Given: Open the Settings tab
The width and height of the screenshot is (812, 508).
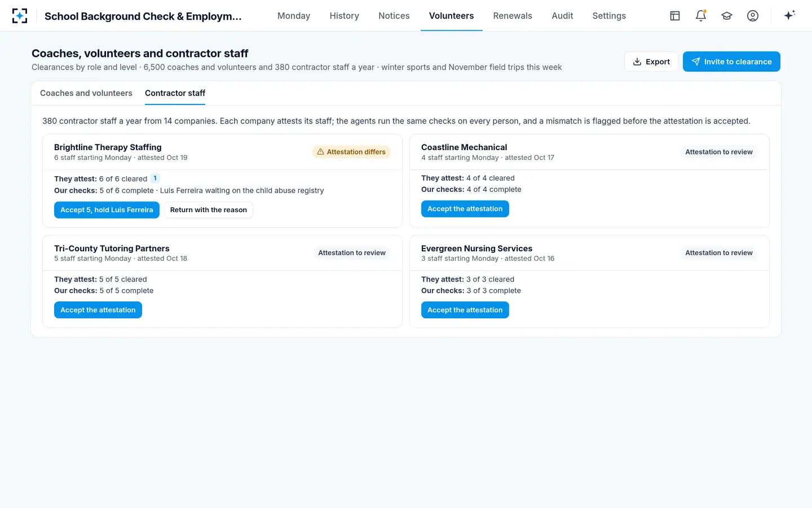Looking at the screenshot, I should pyautogui.click(x=609, y=16).
